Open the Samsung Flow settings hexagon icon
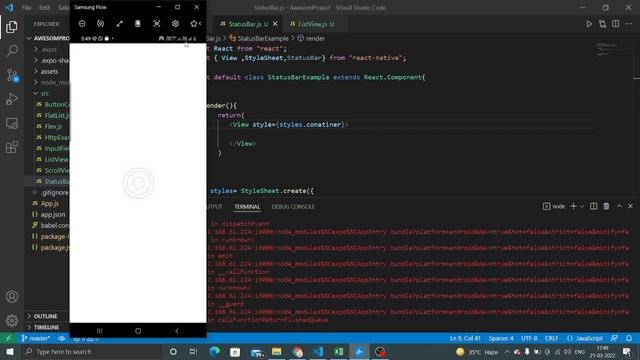 [x=175, y=24]
